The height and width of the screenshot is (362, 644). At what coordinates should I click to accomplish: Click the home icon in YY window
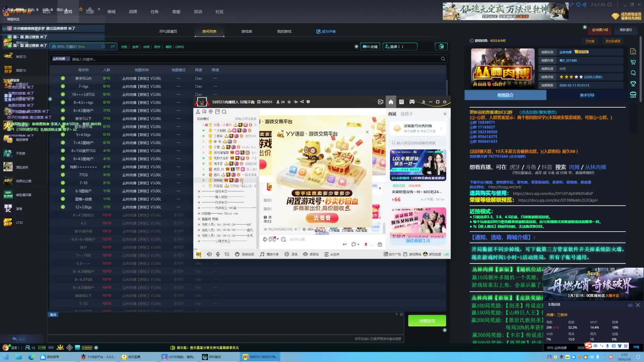391,102
